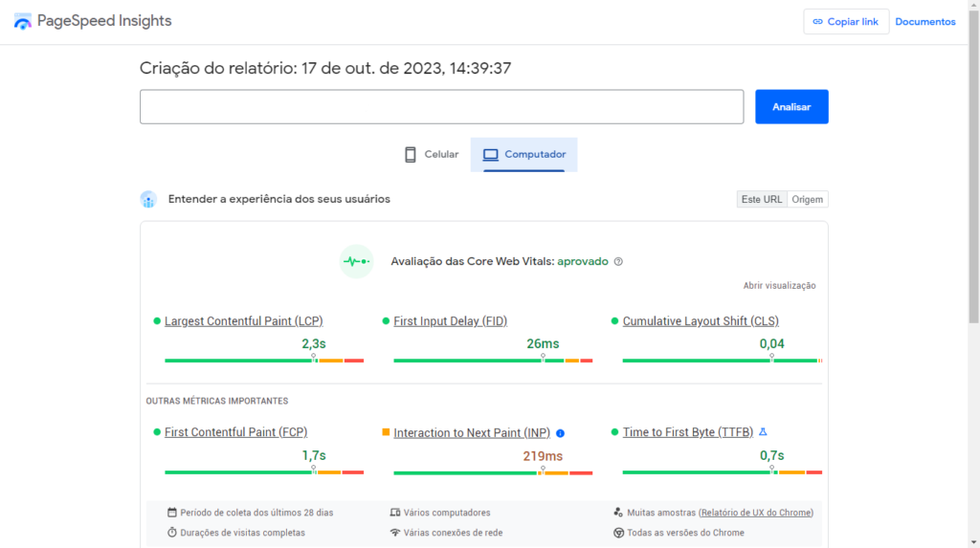
Task: Click the phone icon beside Celular
Action: point(410,154)
